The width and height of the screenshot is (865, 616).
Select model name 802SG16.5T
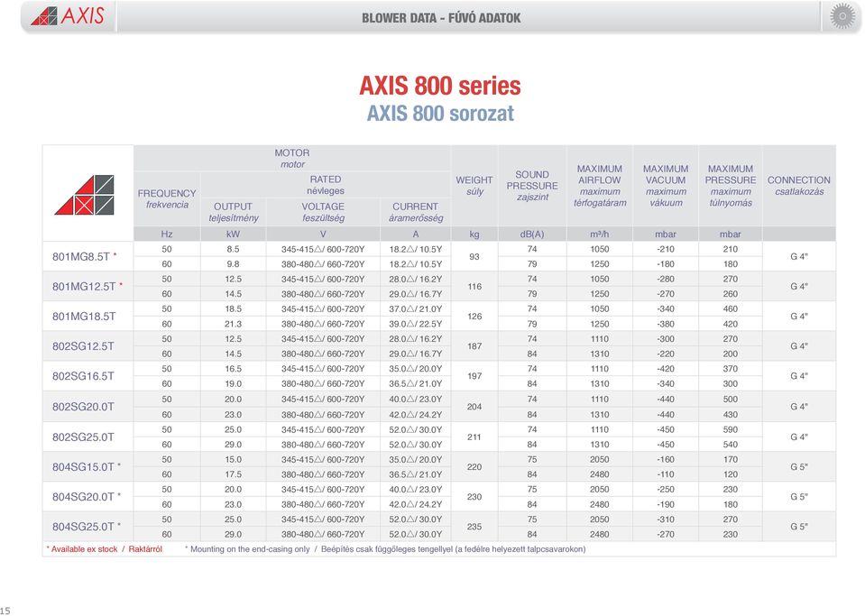[x=83, y=376]
